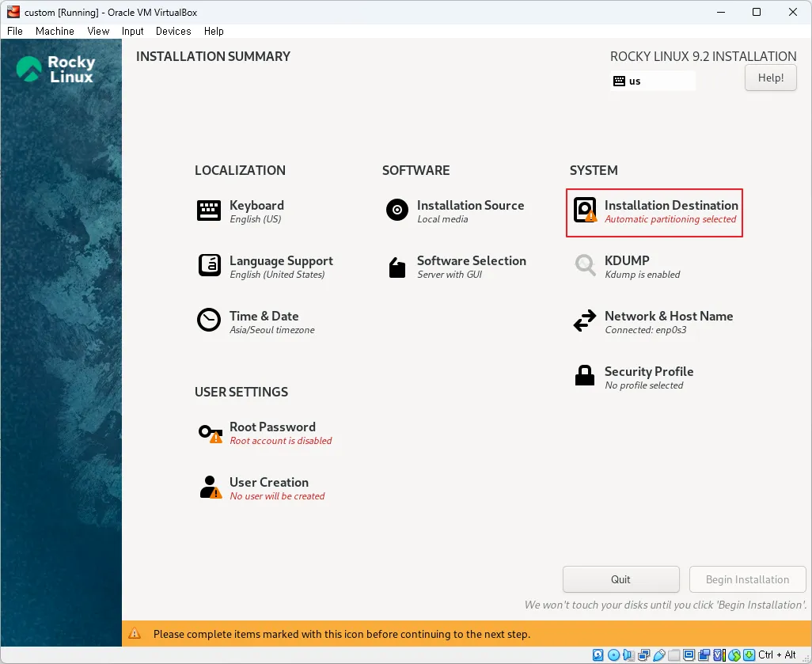Click the USER SETTINGS section heading

pos(241,392)
